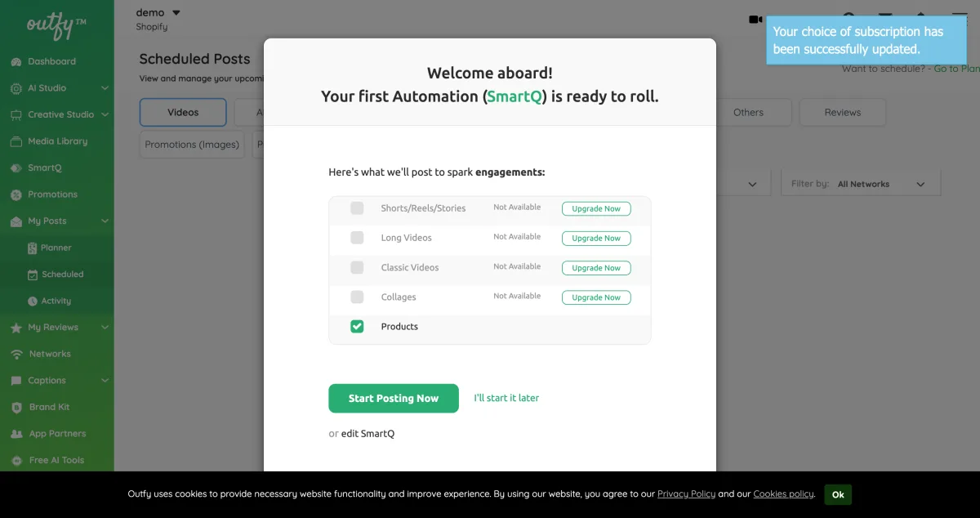The height and width of the screenshot is (518, 980).
Task: Click the SmartQ sidebar icon
Action: coord(16,168)
